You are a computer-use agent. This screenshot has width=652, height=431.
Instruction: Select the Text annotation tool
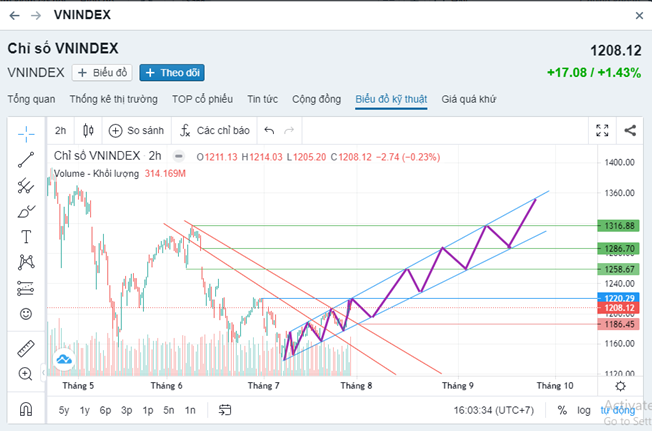point(26,237)
